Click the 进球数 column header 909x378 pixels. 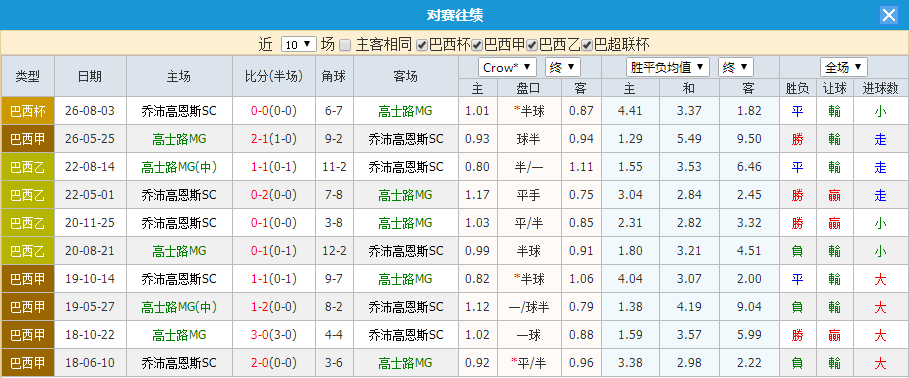coord(880,88)
